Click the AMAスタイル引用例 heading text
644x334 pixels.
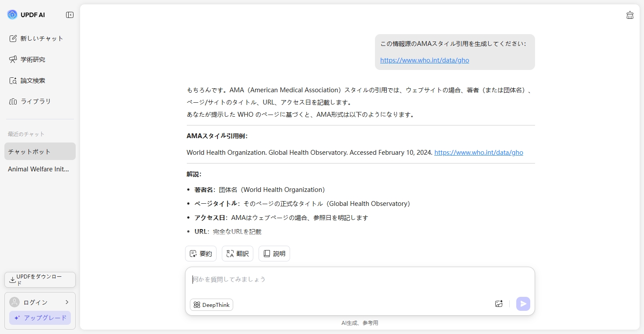(x=217, y=136)
